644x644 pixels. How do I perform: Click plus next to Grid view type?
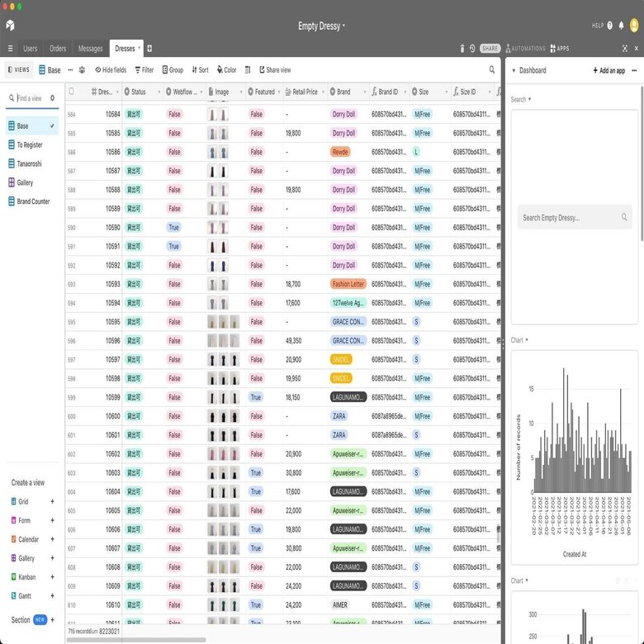(x=53, y=501)
